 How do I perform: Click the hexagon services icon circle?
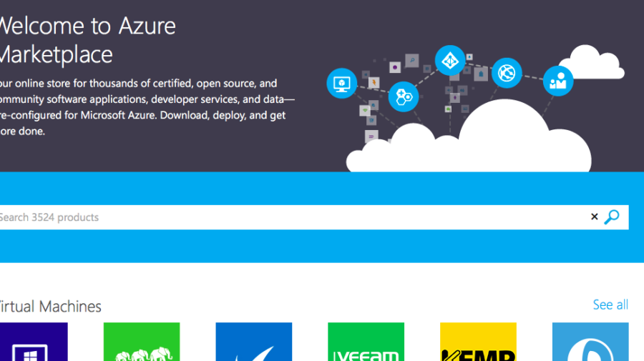tap(403, 97)
